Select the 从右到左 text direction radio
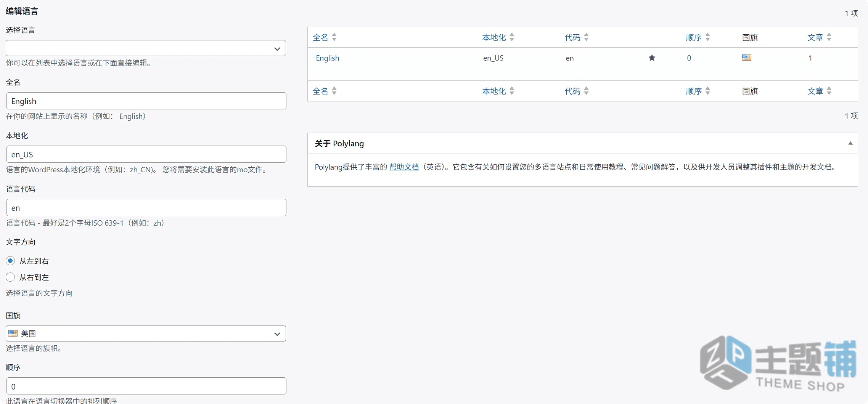 [11, 277]
